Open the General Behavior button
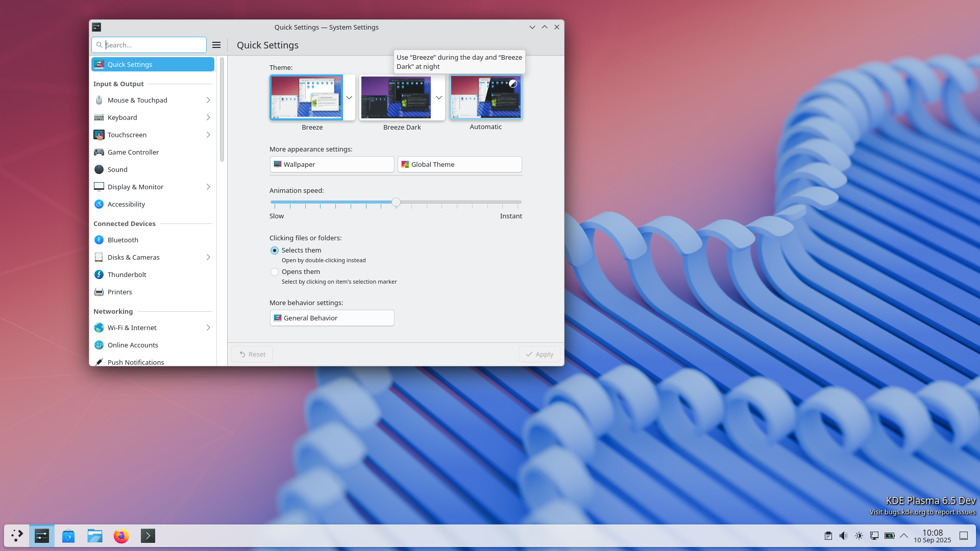Screen dimensions: 980x551 coord(332,318)
